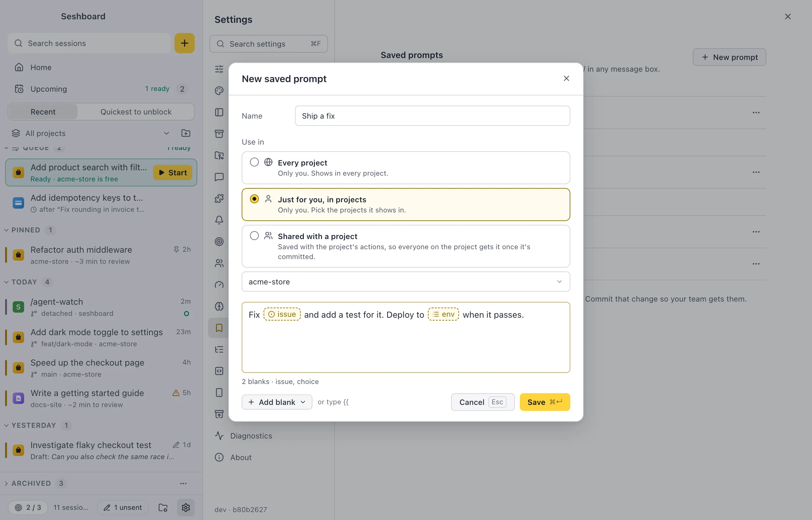The width and height of the screenshot is (812, 520).
Task: Click the gear settings icon in footer
Action: point(186,507)
